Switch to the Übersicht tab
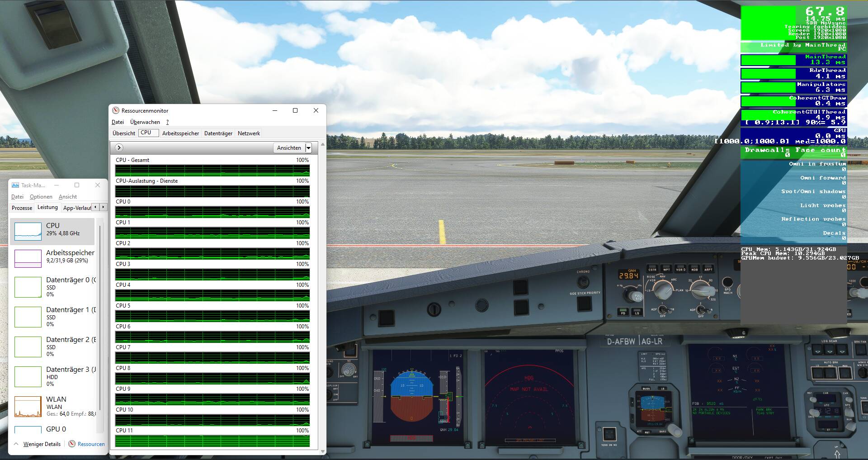This screenshot has width=868, height=460. [124, 133]
